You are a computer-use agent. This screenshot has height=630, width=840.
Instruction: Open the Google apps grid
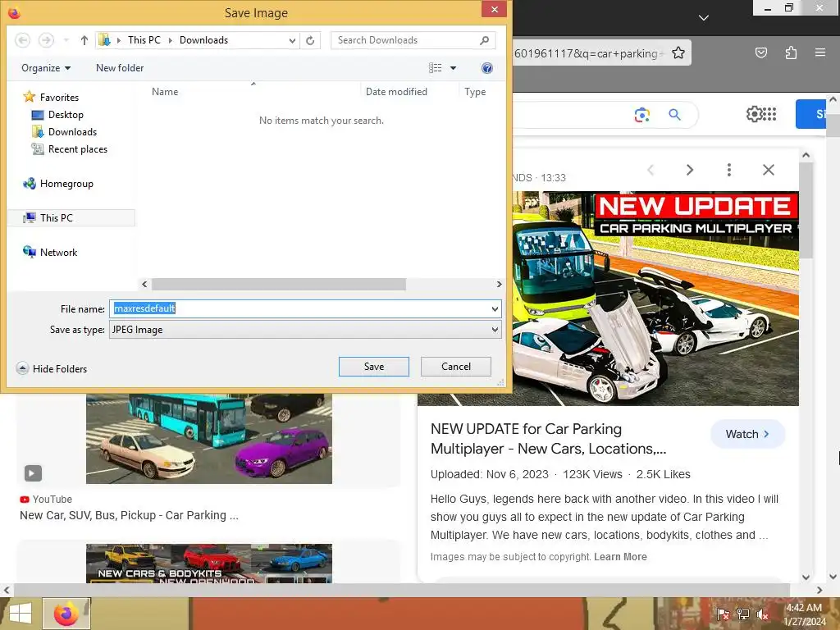(769, 113)
